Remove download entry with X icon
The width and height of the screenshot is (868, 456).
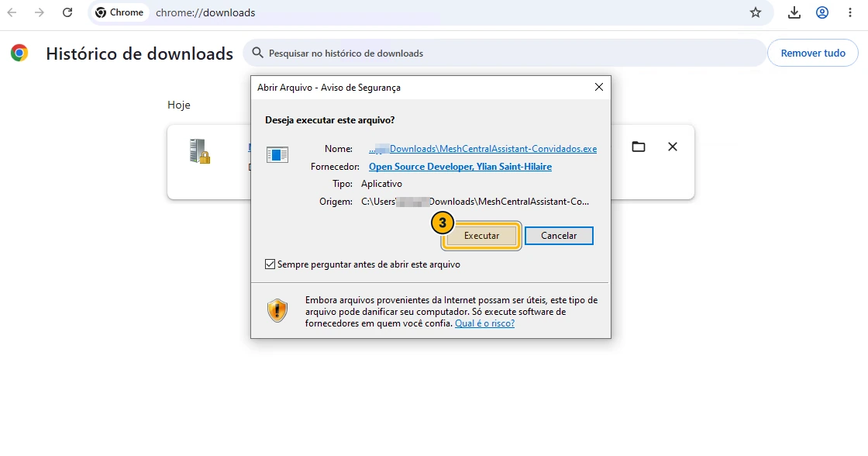click(x=673, y=147)
